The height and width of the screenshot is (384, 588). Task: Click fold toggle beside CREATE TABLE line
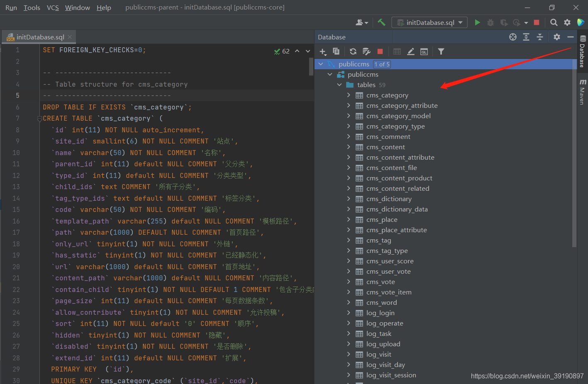[x=40, y=119]
